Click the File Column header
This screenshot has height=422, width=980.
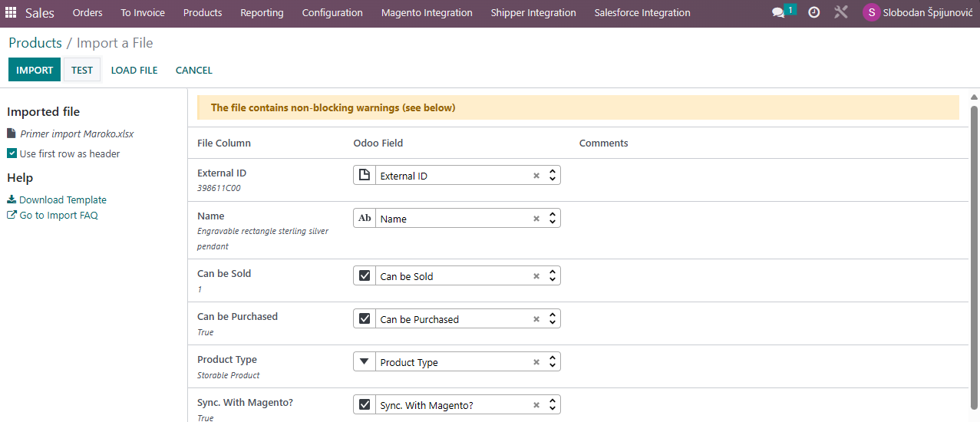tap(224, 143)
